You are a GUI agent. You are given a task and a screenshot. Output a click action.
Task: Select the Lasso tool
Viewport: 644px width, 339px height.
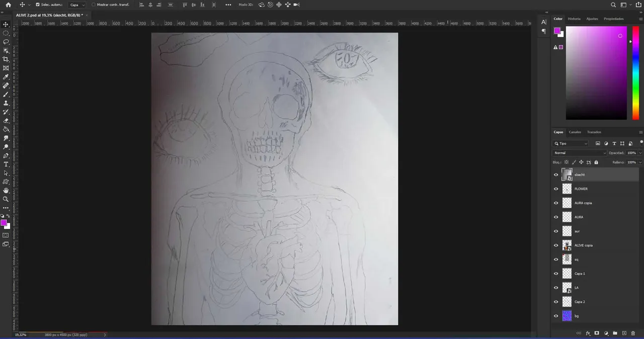(x=6, y=42)
